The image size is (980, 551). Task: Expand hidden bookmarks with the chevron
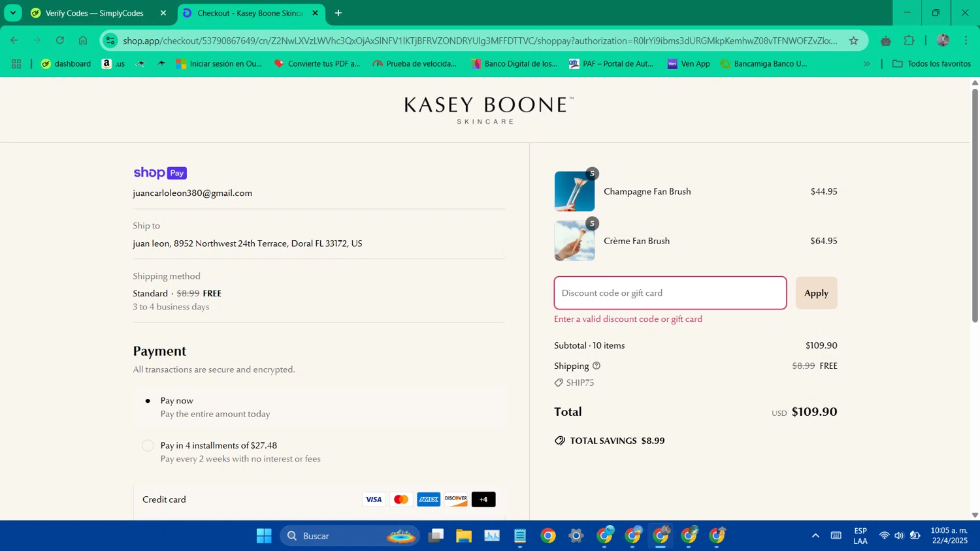867,64
